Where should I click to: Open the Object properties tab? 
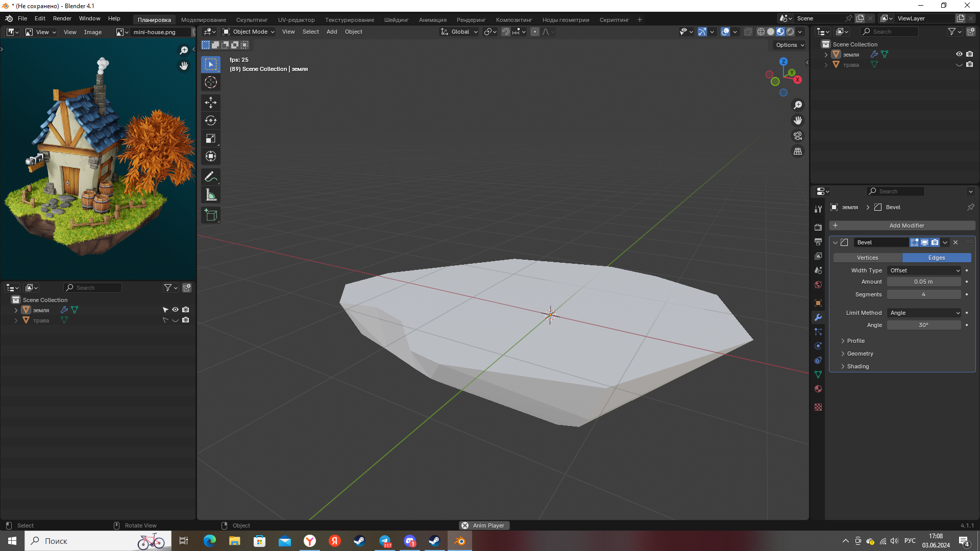[818, 303]
